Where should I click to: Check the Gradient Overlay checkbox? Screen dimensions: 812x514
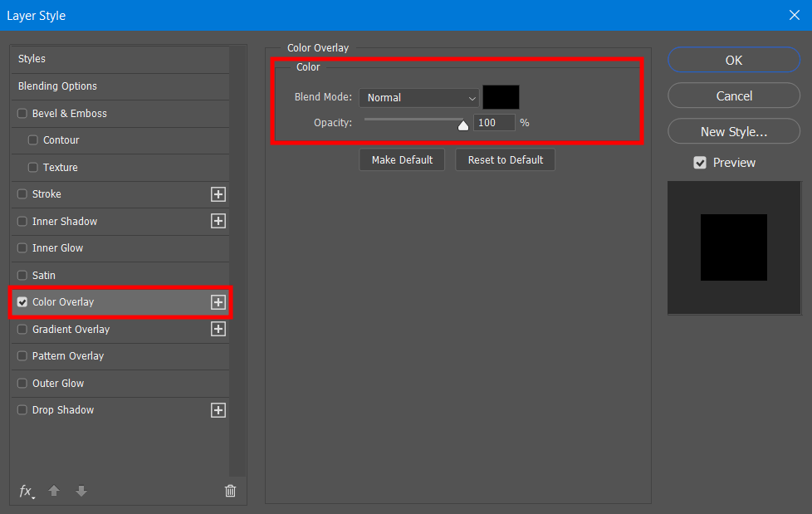[22, 329]
